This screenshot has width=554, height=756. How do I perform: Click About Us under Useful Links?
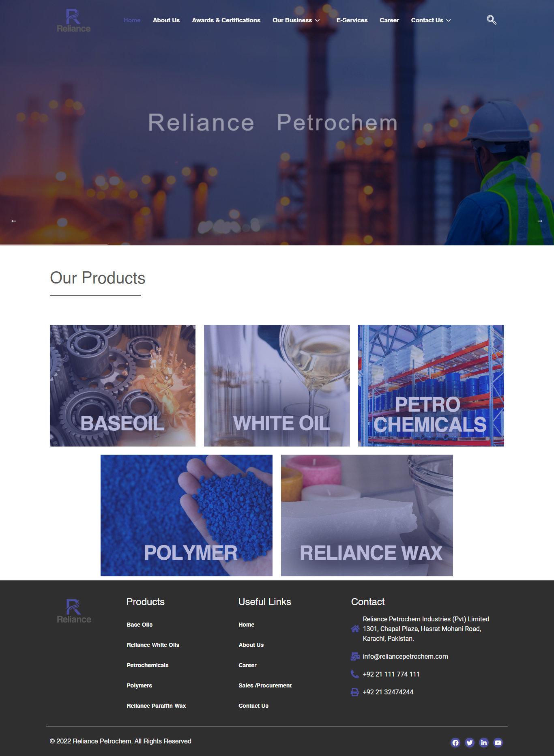[x=251, y=645]
